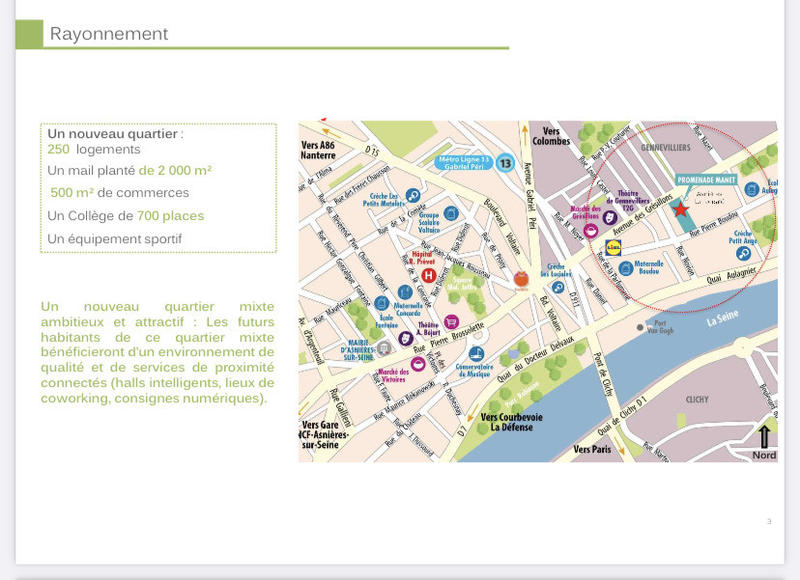Click the Groupe Scolaire Voltaire school icon
800x580 pixels.
[x=451, y=213]
